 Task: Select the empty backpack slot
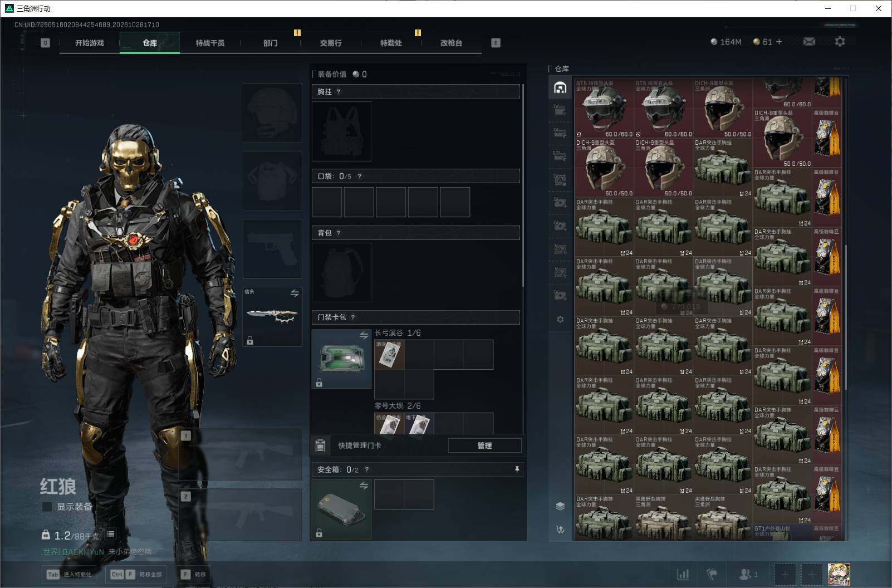point(341,272)
